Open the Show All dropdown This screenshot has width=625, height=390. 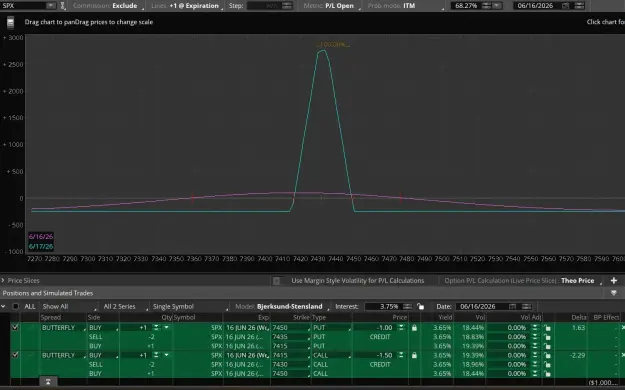(69, 306)
